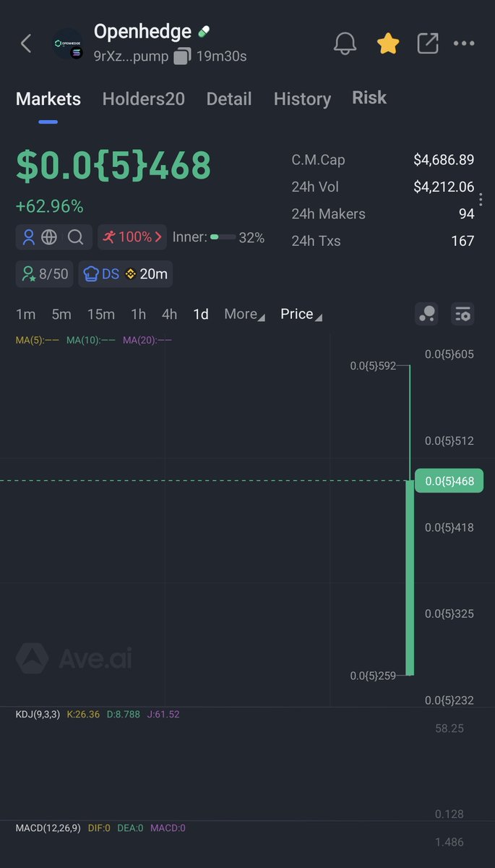Tap the DS 20m badge
Viewport: 495px width, 868px height.
[x=126, y=273]
